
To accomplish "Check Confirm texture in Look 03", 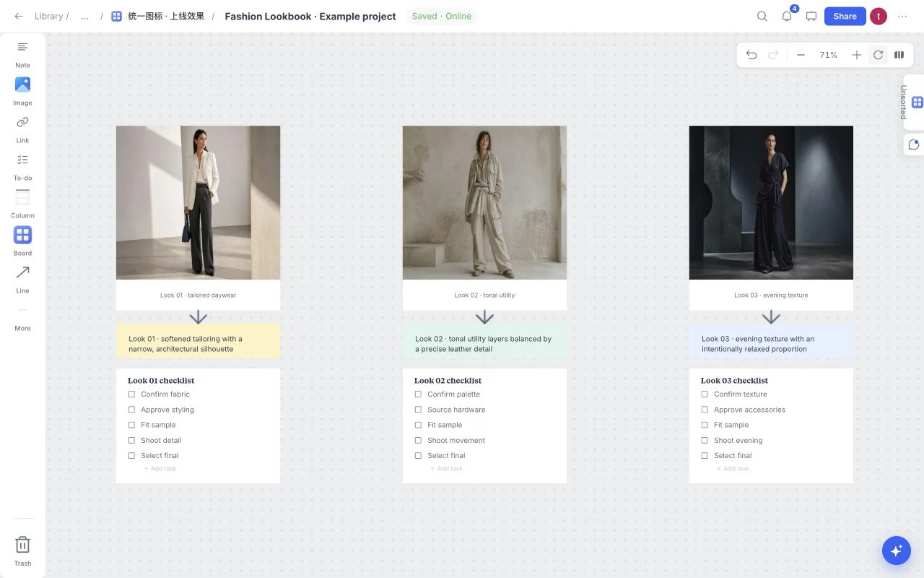I will [705, 394].
